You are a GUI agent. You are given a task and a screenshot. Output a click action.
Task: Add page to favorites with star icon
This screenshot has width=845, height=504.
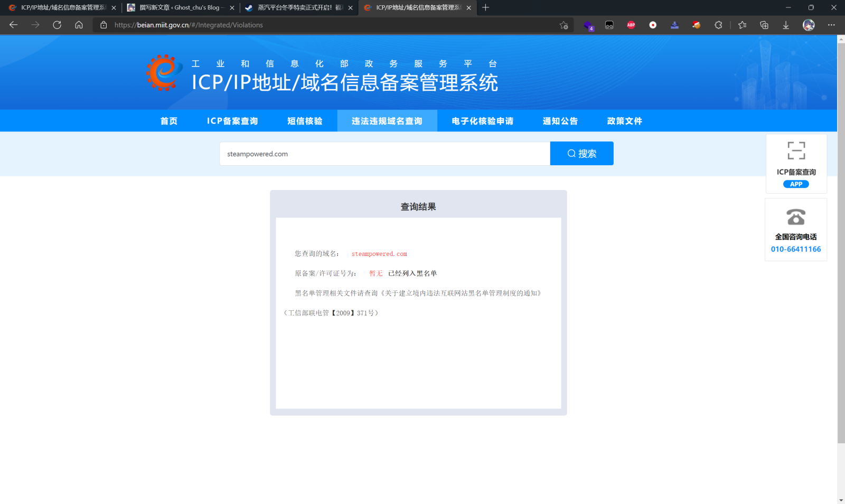(564, 25)
